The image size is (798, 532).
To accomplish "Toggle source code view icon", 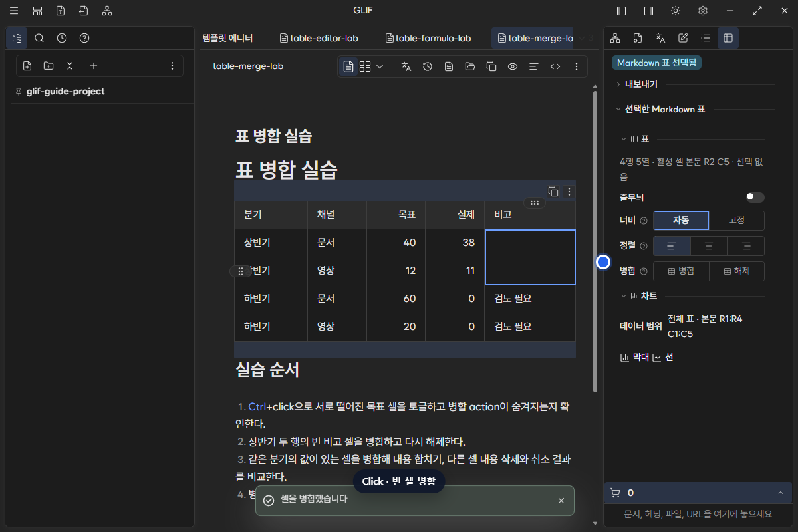I will 555,66.
